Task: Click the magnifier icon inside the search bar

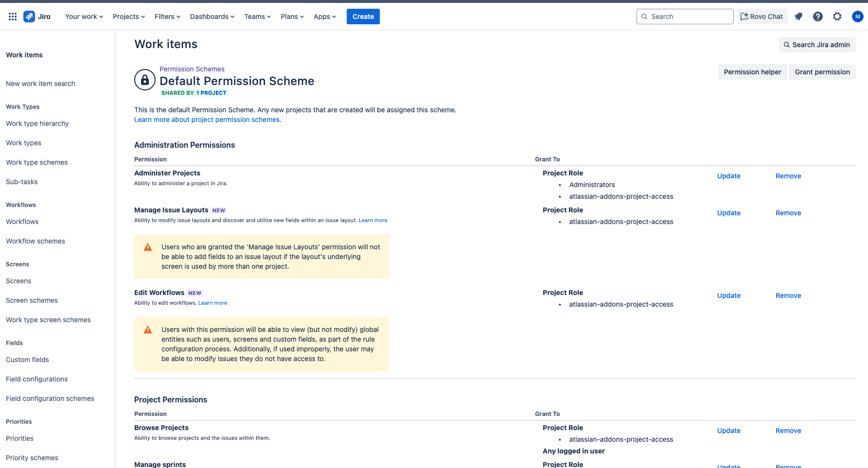Action: click(644, 16)
